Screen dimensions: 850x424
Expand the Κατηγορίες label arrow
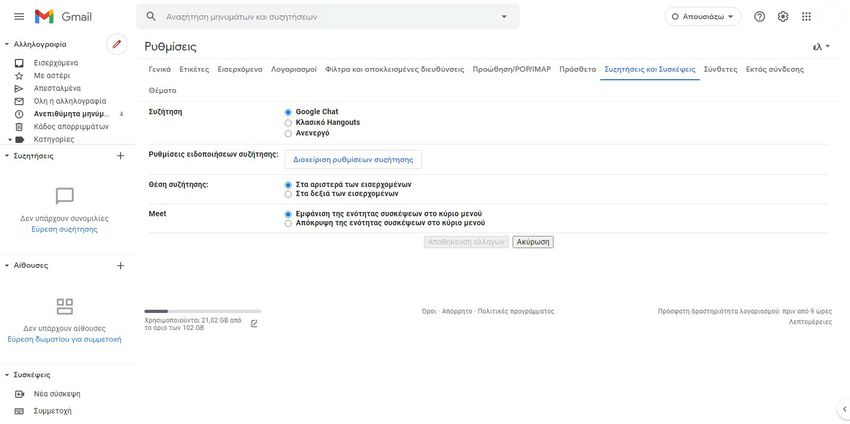click(9, 139)
